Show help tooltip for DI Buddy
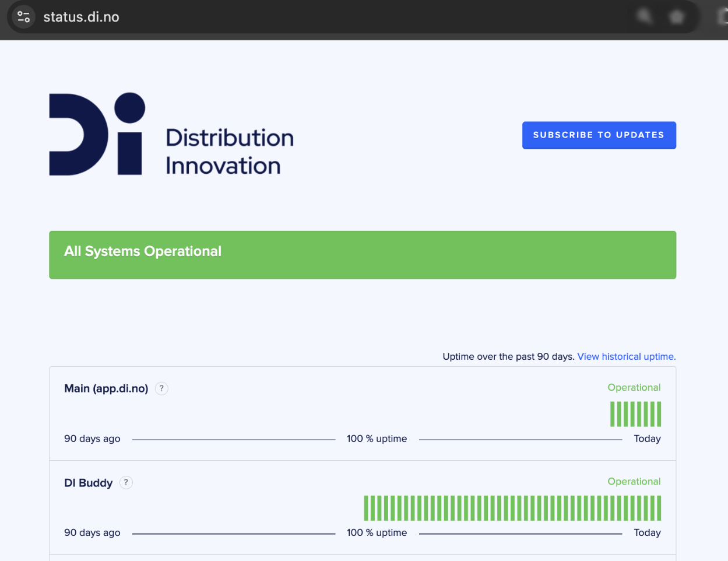The image size is (728, 561). tap(126, 482)
